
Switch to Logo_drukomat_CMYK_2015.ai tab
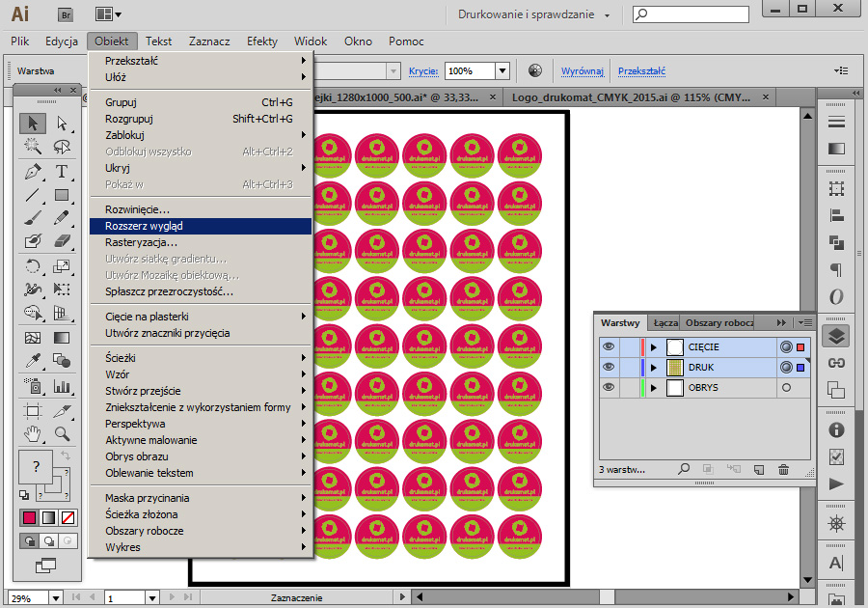(x=631, y=97)
